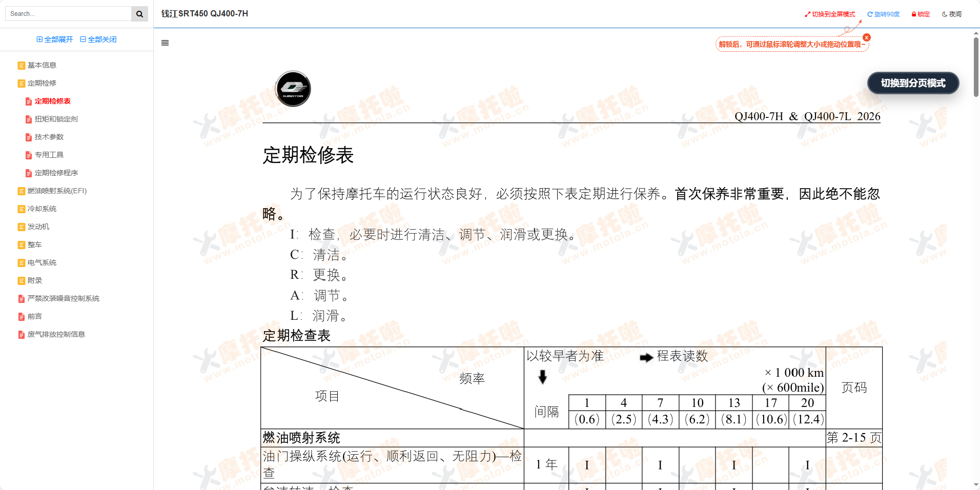This screenshot has height=490, width=980.
Task: Click the 燃油喷射系统 table row header
Action: click(301, 438)
